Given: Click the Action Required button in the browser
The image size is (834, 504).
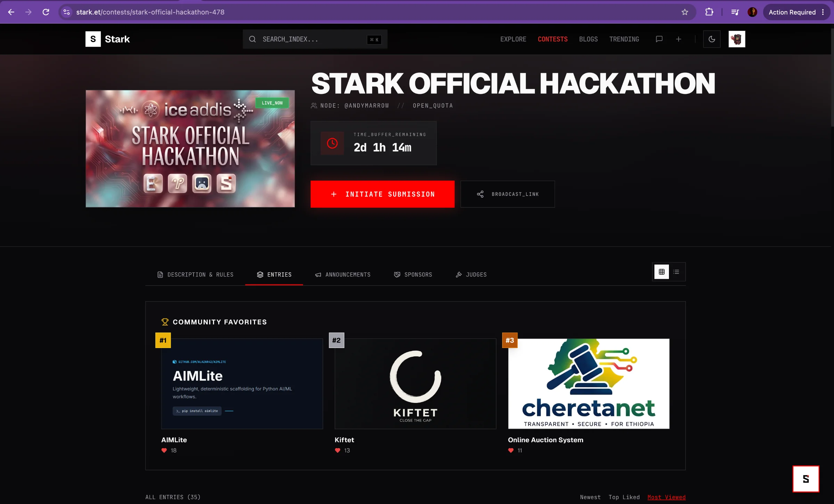Looking at the screenshot, I should [796, 12].
